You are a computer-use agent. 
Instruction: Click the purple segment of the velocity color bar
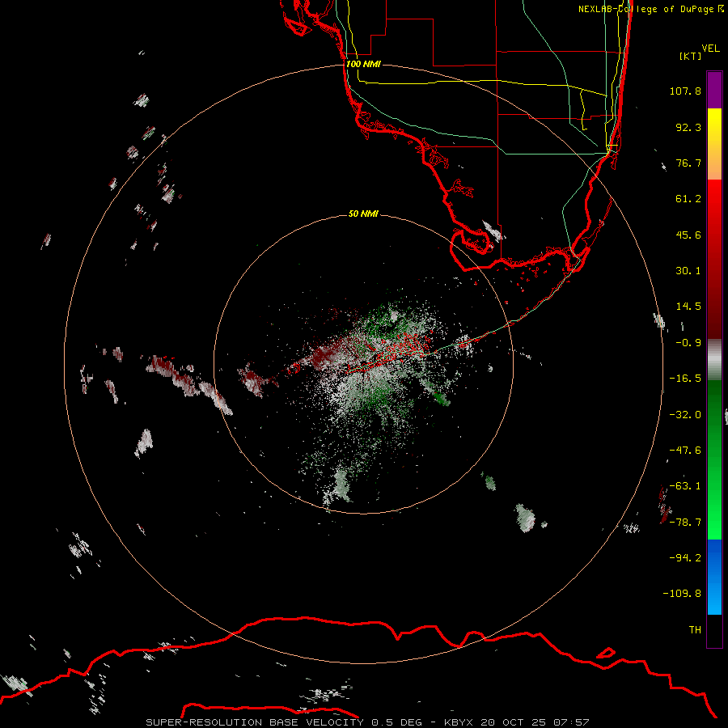click(714, 90)
